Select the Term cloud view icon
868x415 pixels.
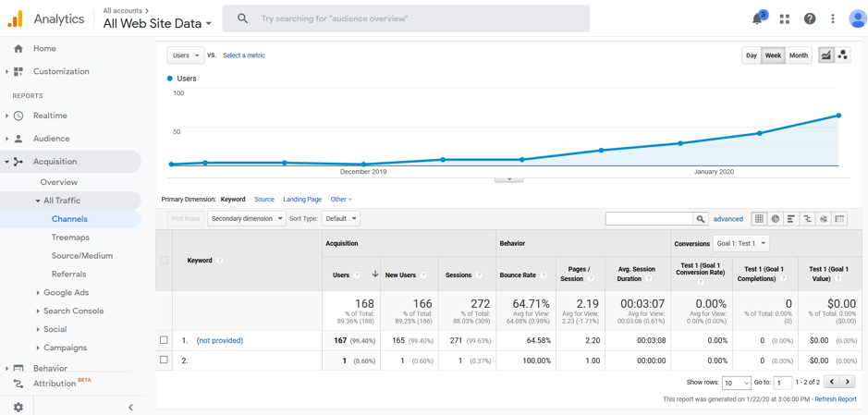point(824,219)
